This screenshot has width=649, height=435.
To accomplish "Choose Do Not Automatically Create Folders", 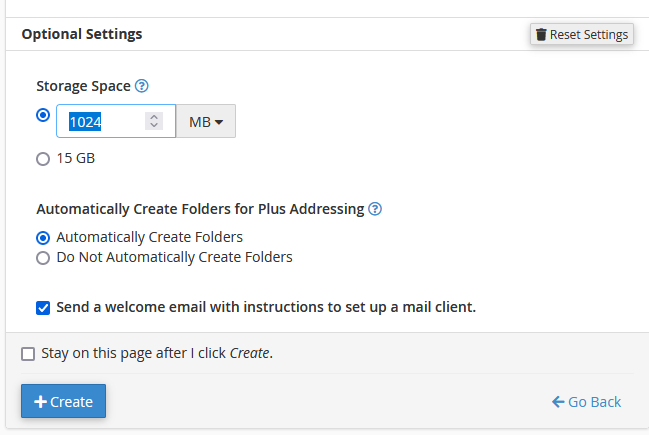I will (43, 258).
